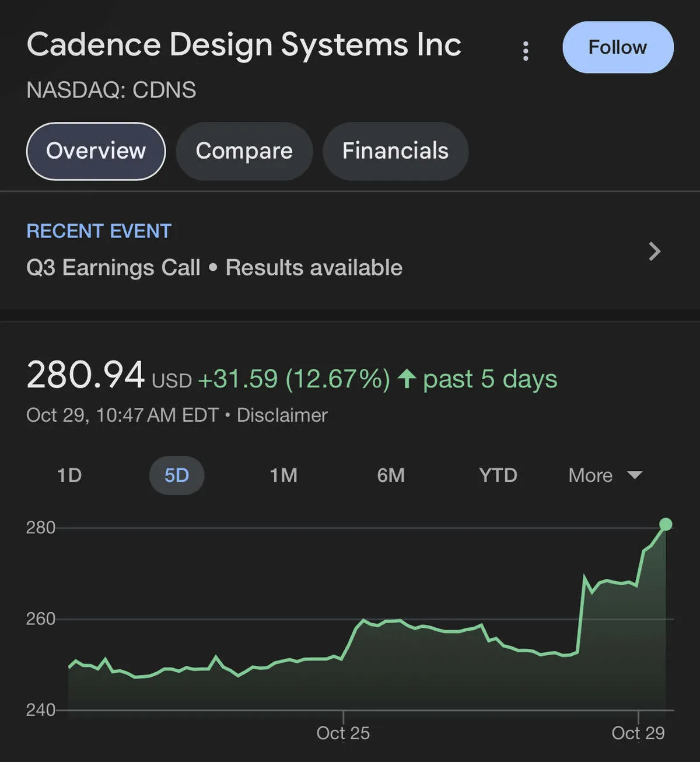Image resolution: width=700 pixels, height=762 pixels.
Task: Select the 1D chart range
Action: tap(69, 476)
